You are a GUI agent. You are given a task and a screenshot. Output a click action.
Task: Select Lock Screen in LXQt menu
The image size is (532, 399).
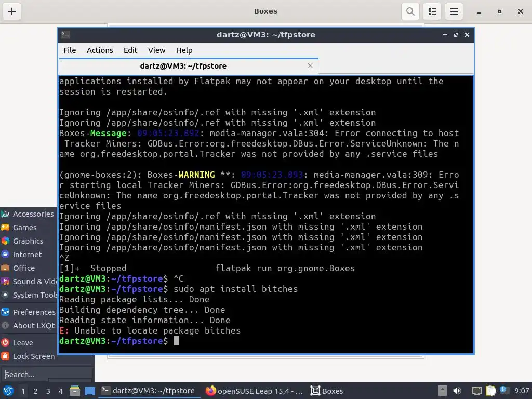[x=29, y=356]
